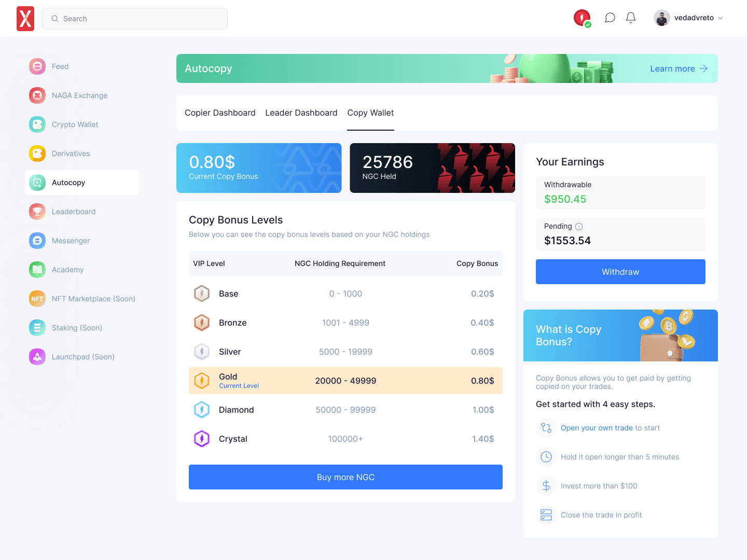Click the Copy Bonus column header
The height and width of the screenshot is (560, 747).
click(x=477, y=263)
